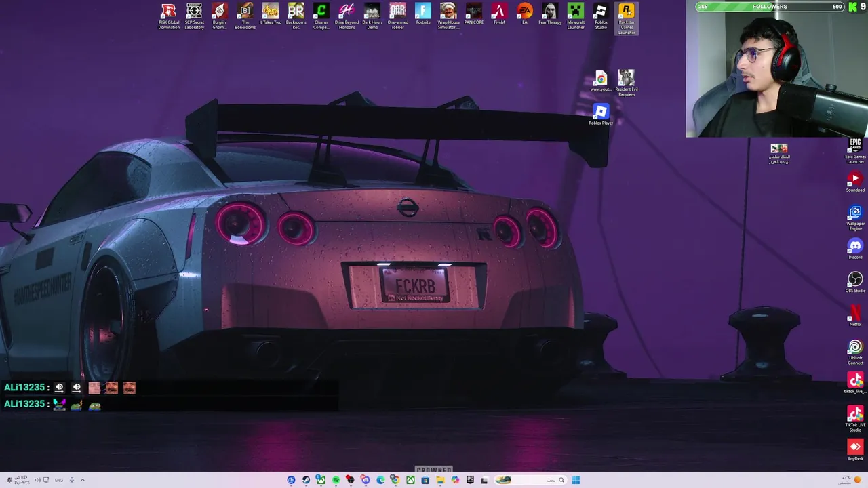Open Resident Evil Requiem shortcut
This screenshot has width=868, height=488.
pyautogui.click(x=627, y=83)
